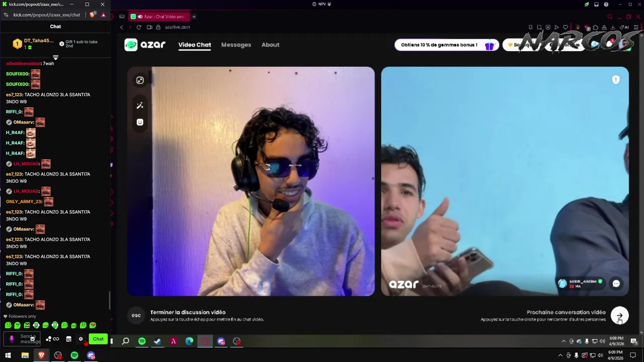
Task: Click the search magnifier in inner taskbar
Action: pyautogui.click(x=126, y=341)
